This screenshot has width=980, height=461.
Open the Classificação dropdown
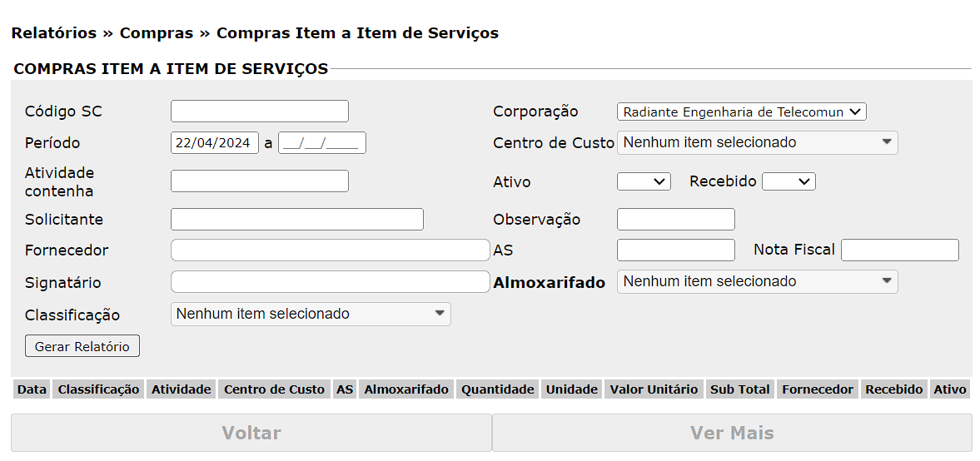tap(310, 314)
